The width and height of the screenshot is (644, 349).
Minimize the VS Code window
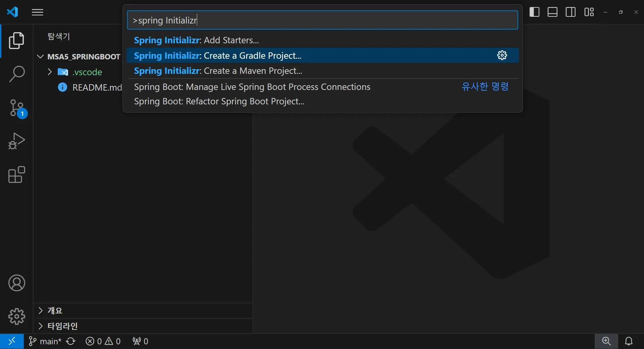point(605,12)
